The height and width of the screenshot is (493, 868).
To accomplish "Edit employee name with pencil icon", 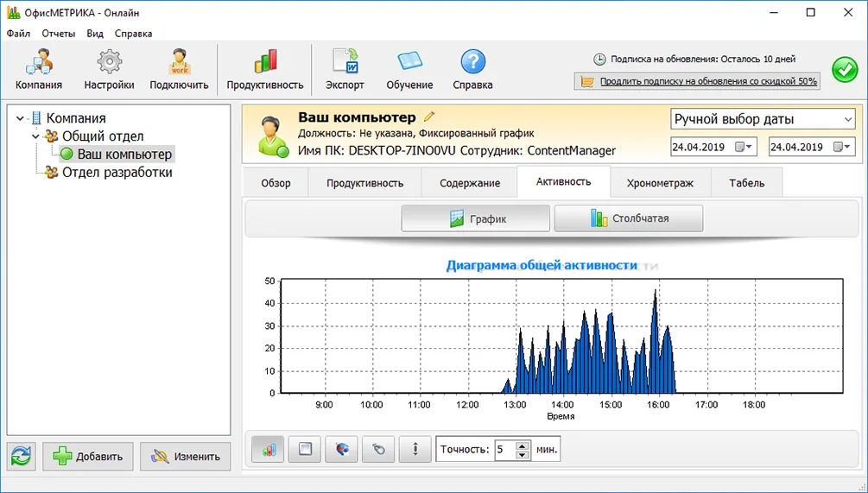I will [x=429, y=117].
